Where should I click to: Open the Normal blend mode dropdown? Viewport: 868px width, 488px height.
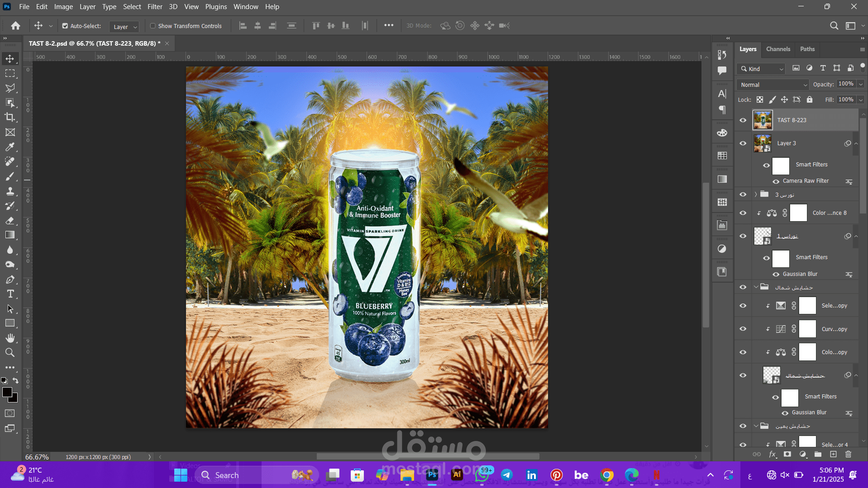click(773, 85)
